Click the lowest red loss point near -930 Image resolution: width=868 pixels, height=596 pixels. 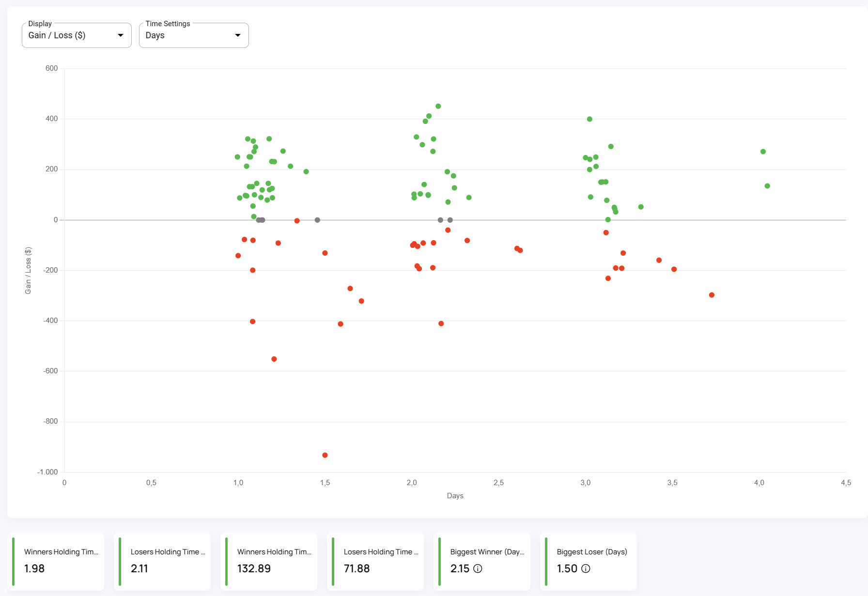[x=325, y=455]
